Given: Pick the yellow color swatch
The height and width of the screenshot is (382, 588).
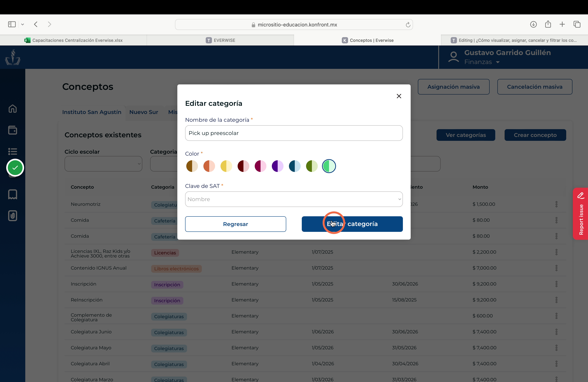Looking at the screenshot, I should 226,166.
